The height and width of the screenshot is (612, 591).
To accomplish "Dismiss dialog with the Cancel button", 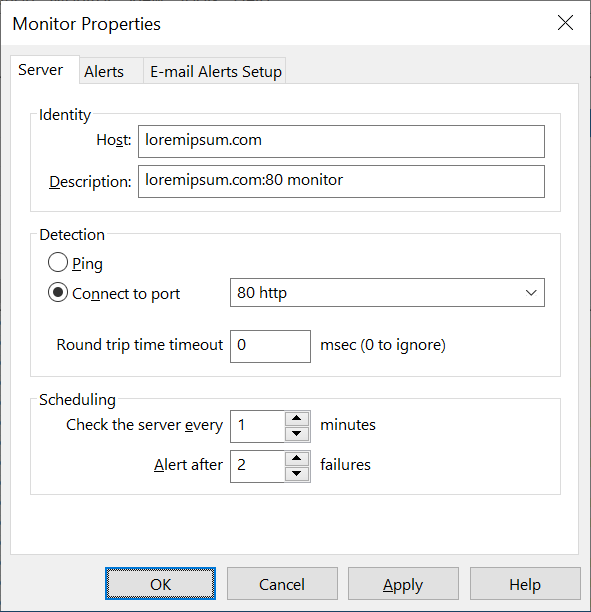I will point(282,584).
